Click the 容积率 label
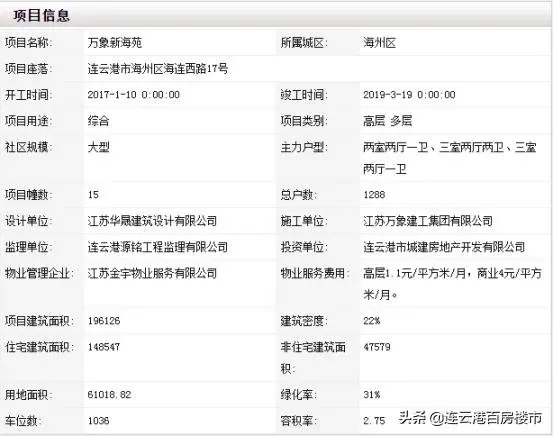Image resolution: width=554 pixels, height=437 pixels. pyautogui.click(x=299, y=421)
